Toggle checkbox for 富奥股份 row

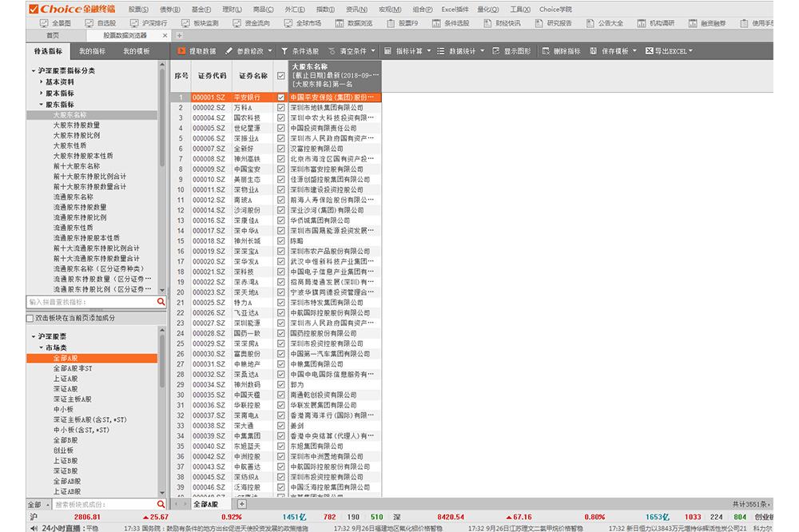(x=280, y=354)
